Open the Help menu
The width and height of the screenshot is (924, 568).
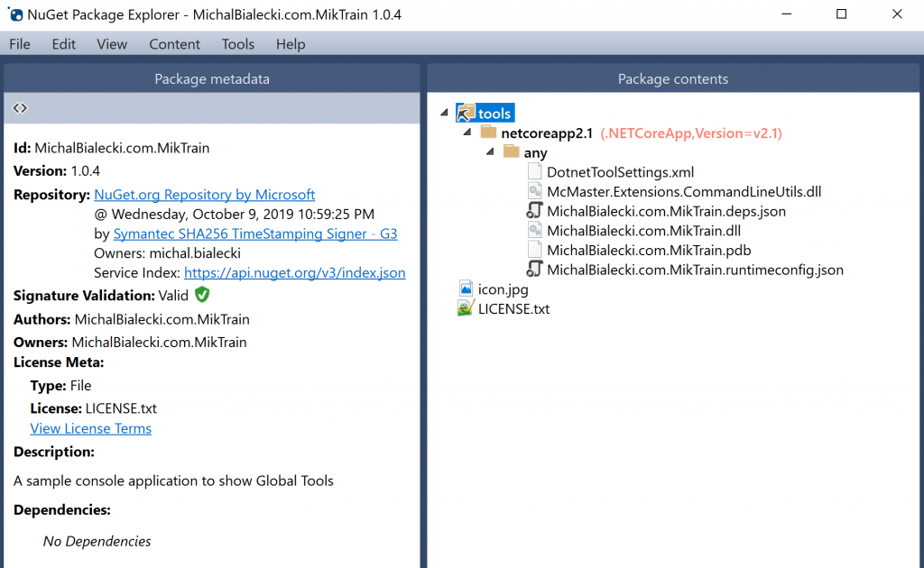pyautogui.click(x=291, y=44)
